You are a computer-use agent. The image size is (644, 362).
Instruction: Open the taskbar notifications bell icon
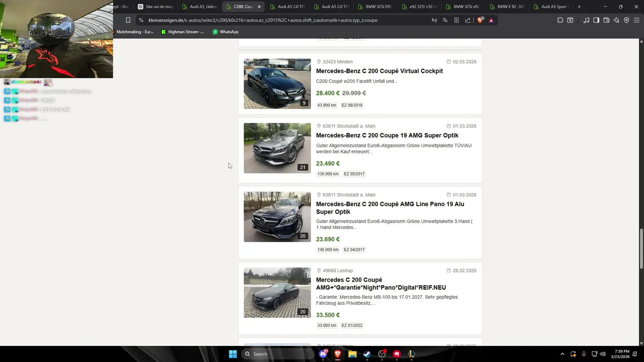635,354
